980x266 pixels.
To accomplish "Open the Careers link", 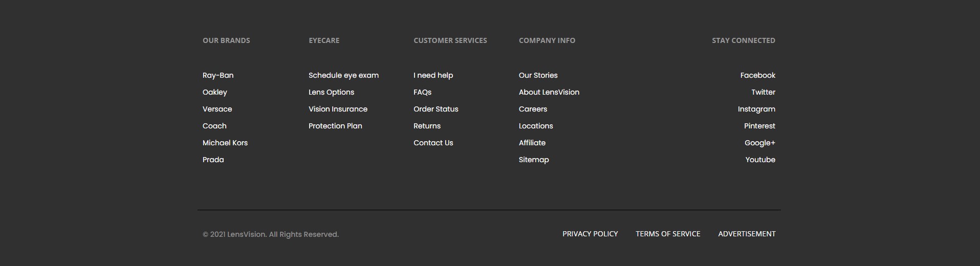I will tap(533, 109).
